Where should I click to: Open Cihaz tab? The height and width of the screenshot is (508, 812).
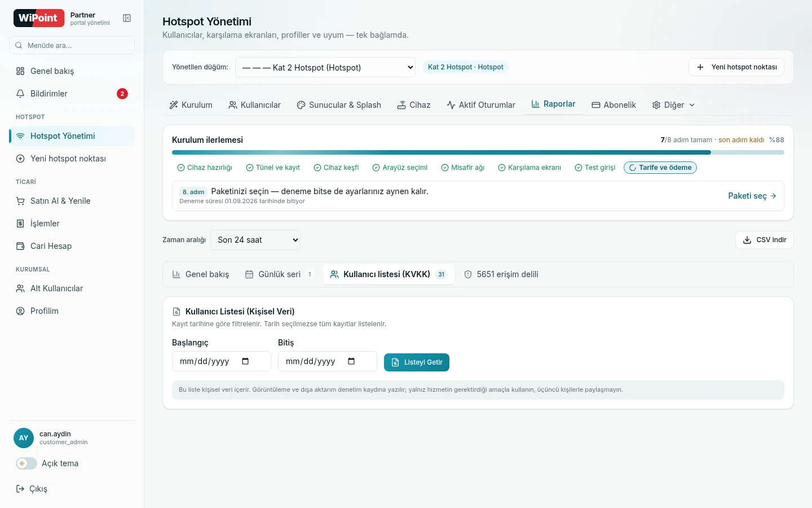414,105
